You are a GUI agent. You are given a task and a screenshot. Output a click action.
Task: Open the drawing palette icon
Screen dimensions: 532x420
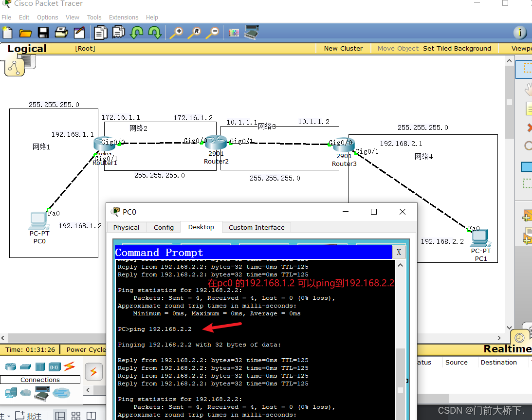[234, 33]
